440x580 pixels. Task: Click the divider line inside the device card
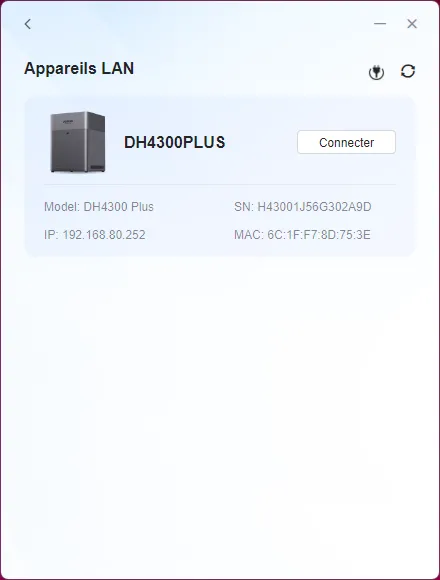[x=220, y=184]
